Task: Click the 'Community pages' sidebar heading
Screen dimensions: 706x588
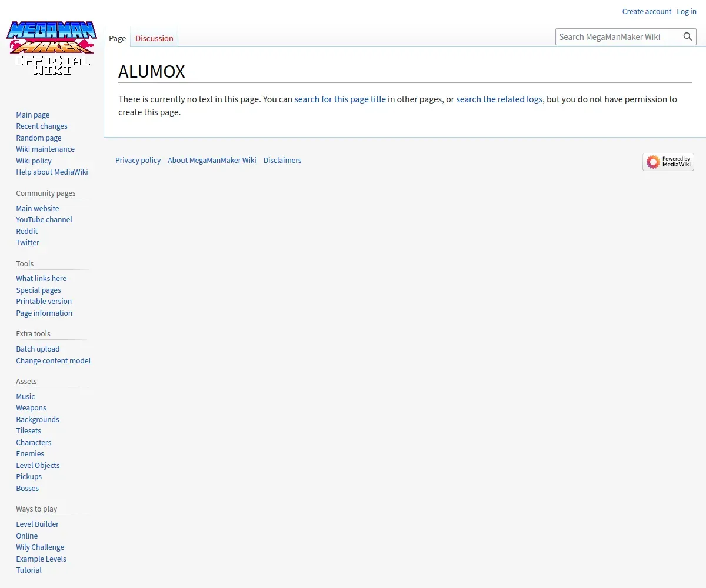Action: tap(46, 193)
